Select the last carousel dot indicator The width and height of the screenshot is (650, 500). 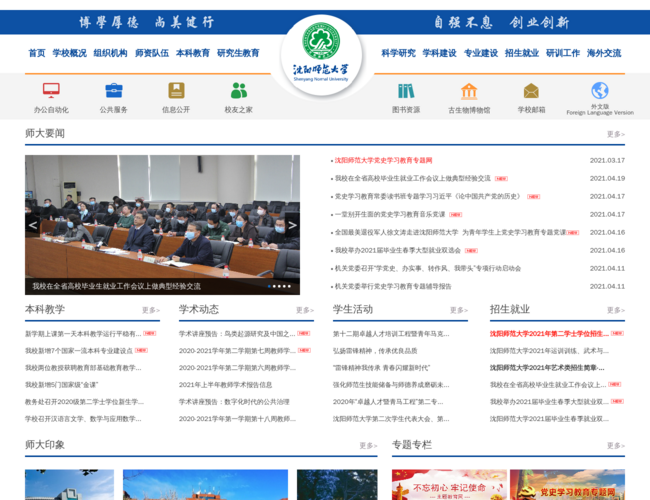[x=289, y=286]
